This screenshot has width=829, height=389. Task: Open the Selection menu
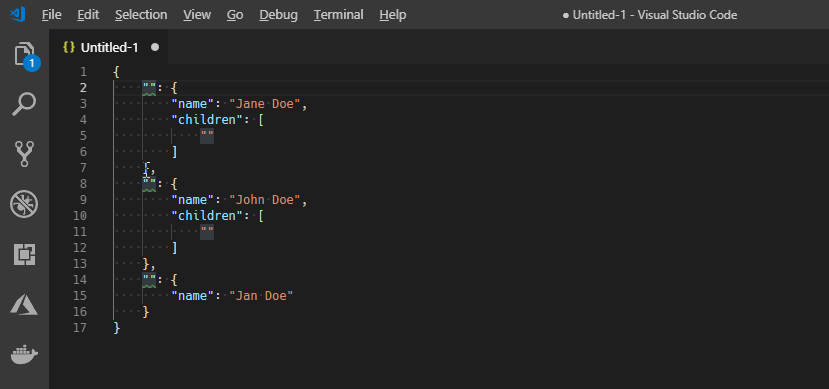pyautogui.click(x=141, y=15)
